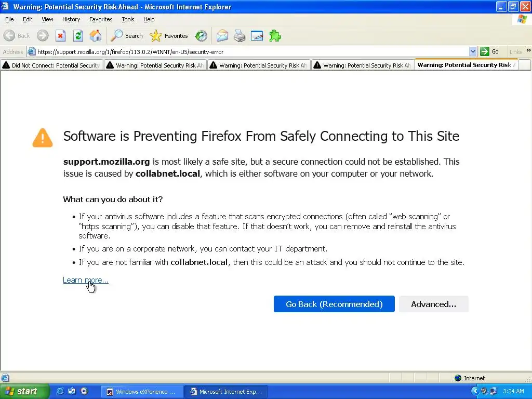Open the View menu
532x399 pixels.
tap(47, 19)
